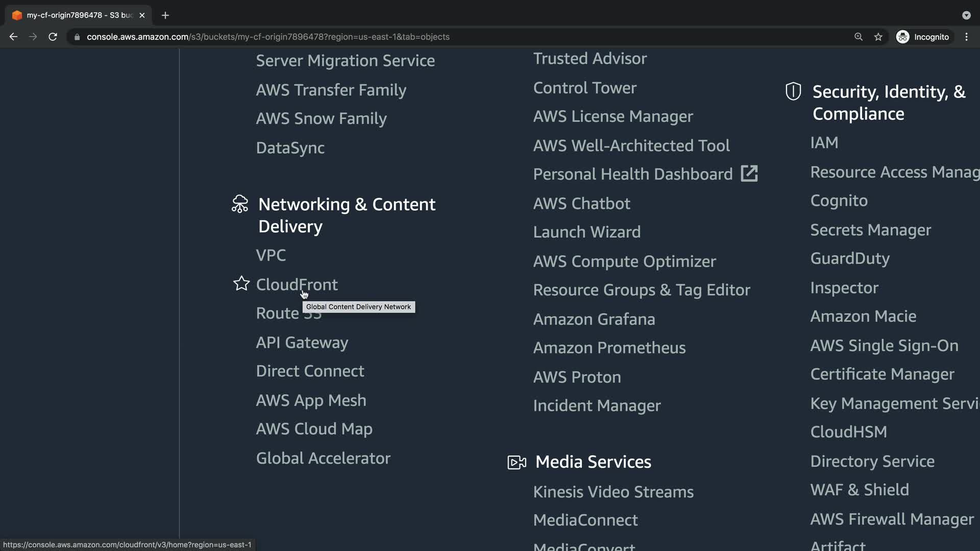Open the CloudFront service link

point(297,284)
